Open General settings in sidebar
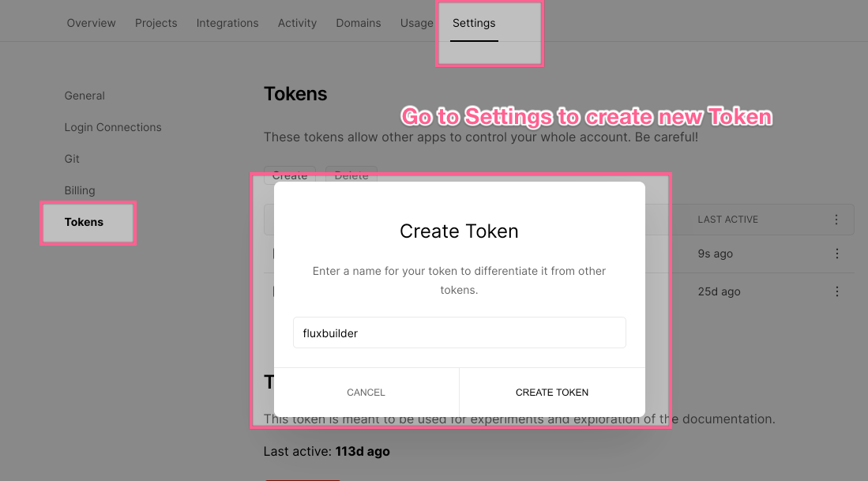Image resolution: width=868 pixels, height=481 pixels. (x=85, y=96)
